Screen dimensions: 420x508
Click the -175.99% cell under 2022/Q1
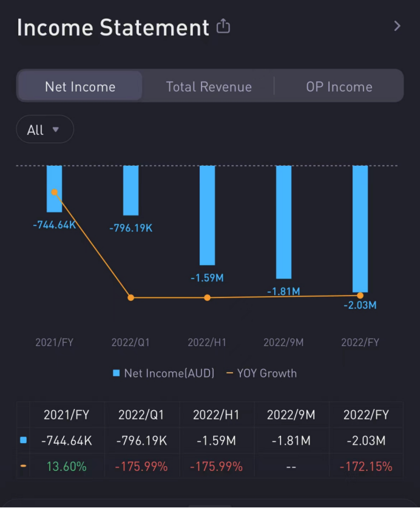pyautogui.click(x=141, y=467)
